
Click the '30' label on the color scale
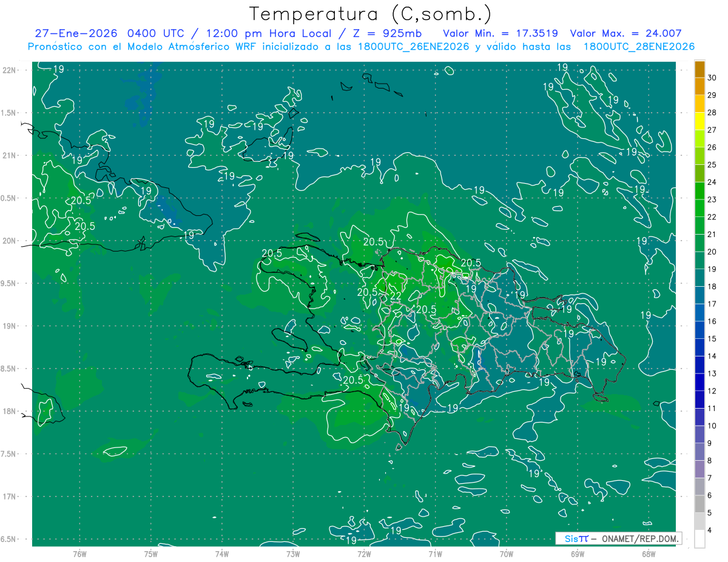(712, 77)
